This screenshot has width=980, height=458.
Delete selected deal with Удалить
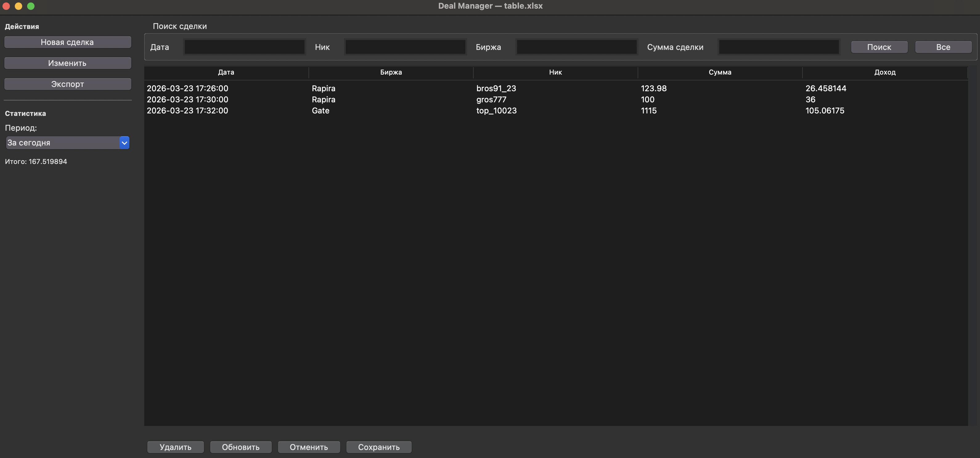(175, 447)
